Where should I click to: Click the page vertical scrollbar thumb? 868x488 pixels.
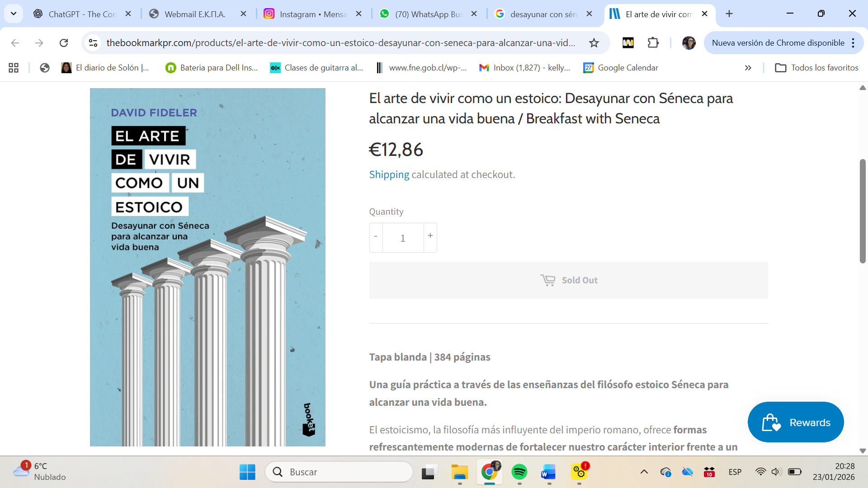pyautogui.click(x=863, y=211)
